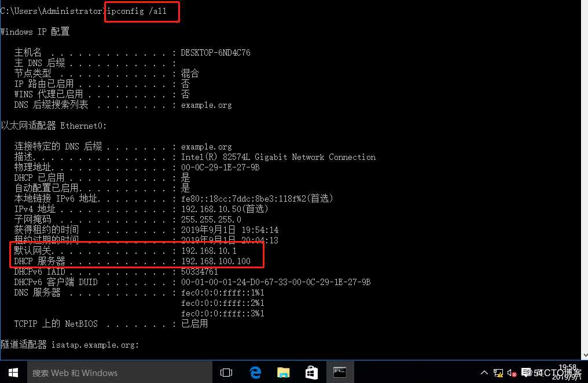Image resolution: width=588 pixels, height=383 pixels.
Task: Click the lease obtained time 19:54:14
Action: [x=230, y=230]
